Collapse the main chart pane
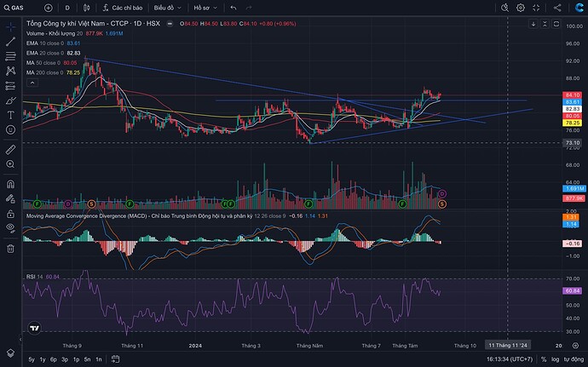 coord(545,24)
